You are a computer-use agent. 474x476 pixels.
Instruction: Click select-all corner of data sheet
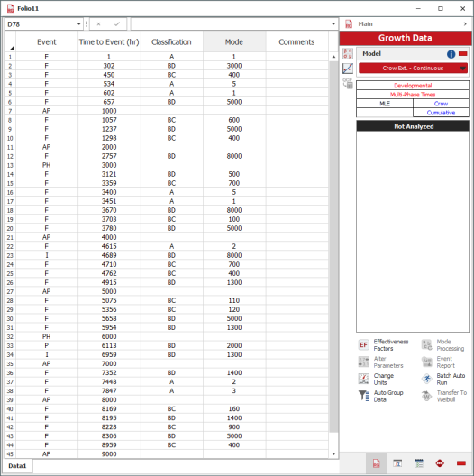(x=11, y=42)
